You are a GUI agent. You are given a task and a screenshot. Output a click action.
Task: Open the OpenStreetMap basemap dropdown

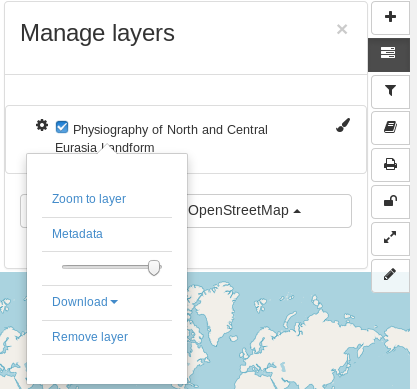click(244, 211)
